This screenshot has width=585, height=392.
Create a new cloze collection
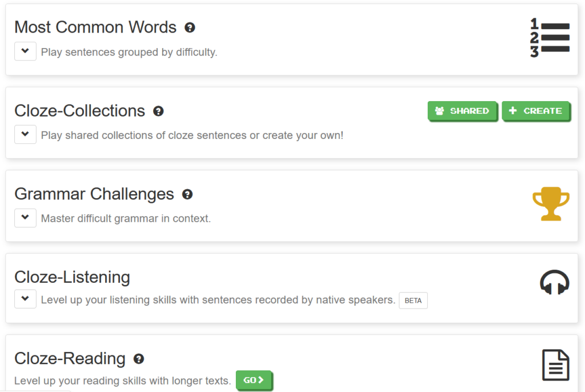[536, 111]
